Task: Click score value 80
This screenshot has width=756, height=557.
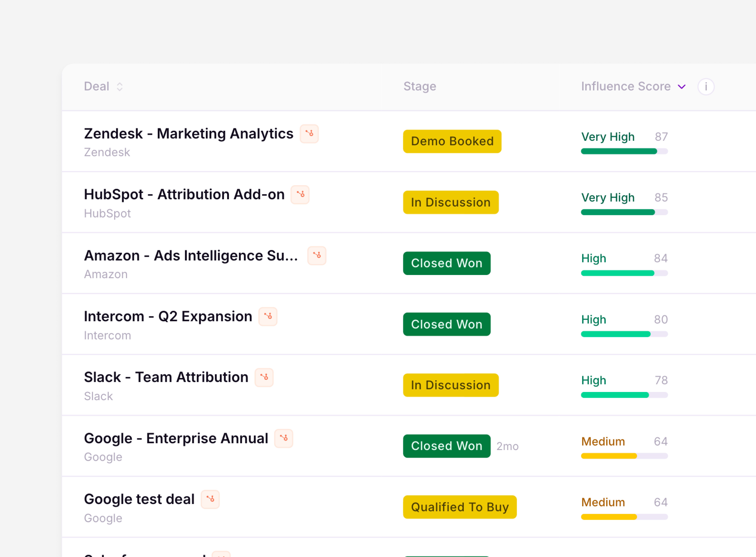Action: pos(661,319)
